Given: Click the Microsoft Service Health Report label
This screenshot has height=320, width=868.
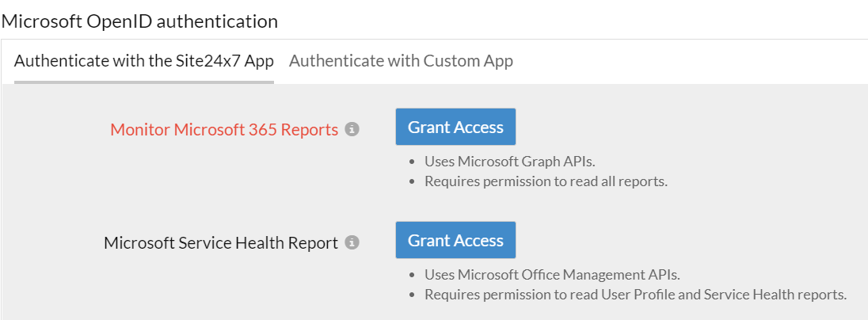Looking at the screenshot, I should click(x=221, y=243).
